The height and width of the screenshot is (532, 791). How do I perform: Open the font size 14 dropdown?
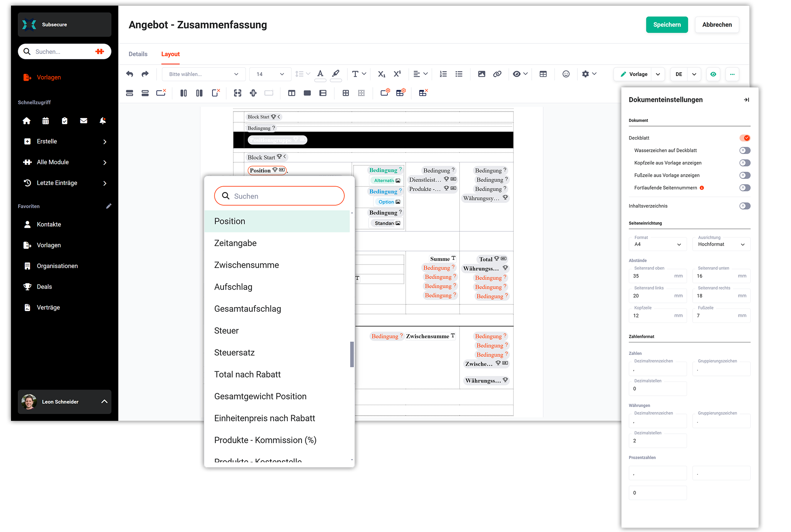click(x=270, y=74)
